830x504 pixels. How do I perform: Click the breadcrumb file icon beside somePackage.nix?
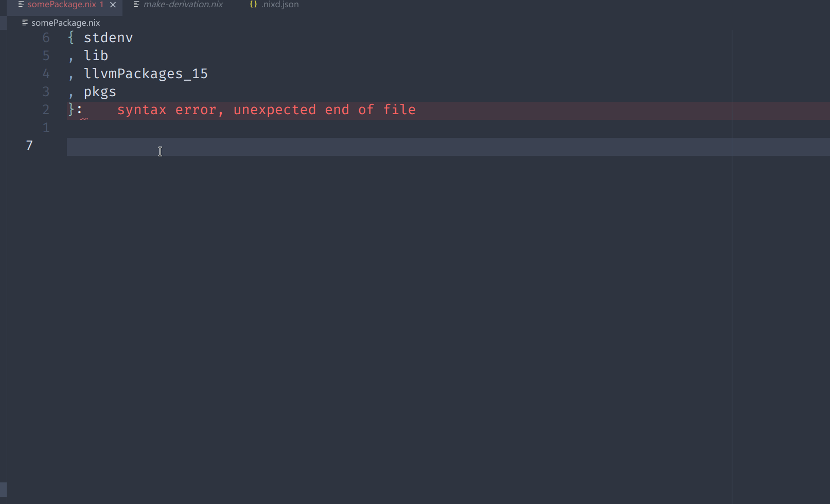(25, 23)
